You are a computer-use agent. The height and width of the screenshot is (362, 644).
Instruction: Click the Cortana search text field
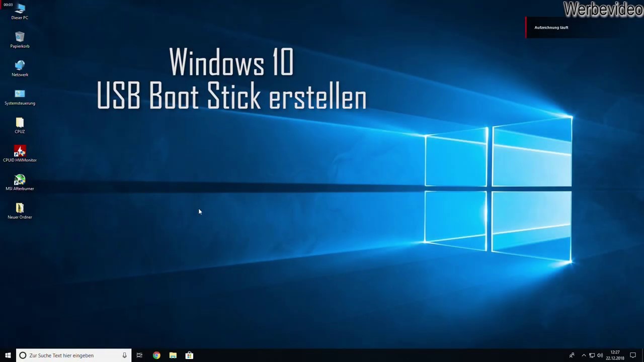(73, 355)
